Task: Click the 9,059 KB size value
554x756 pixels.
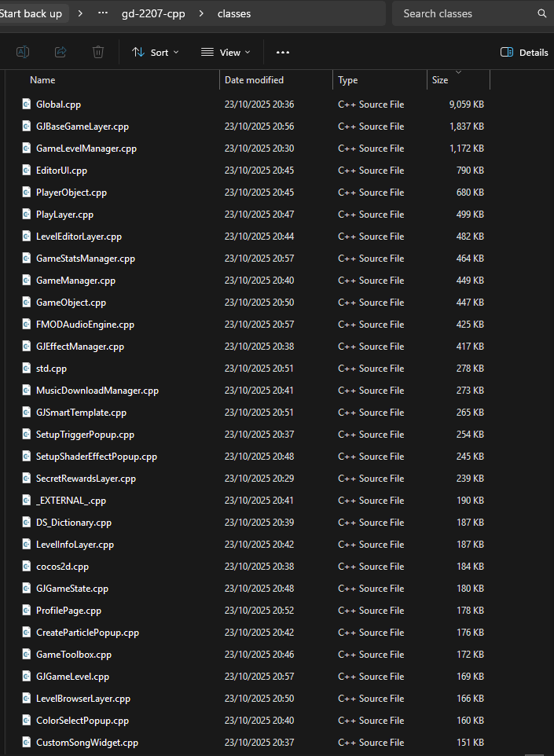Action: pos(466,105)
